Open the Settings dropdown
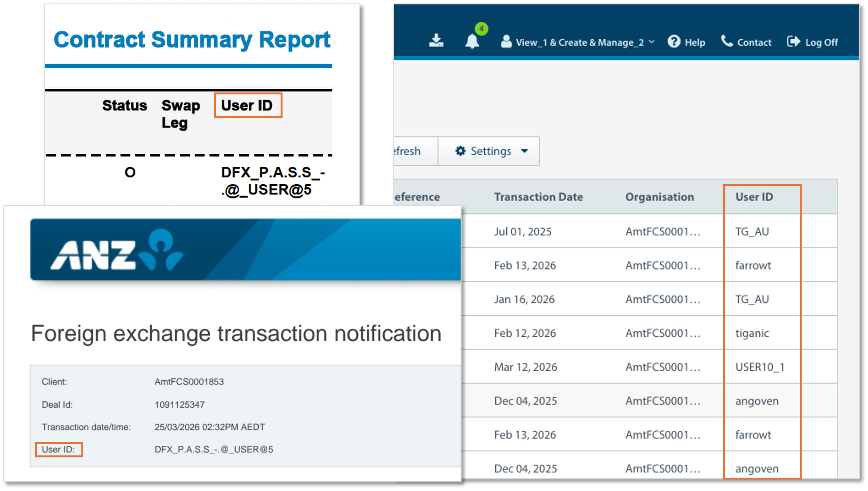 click(489, 151)
